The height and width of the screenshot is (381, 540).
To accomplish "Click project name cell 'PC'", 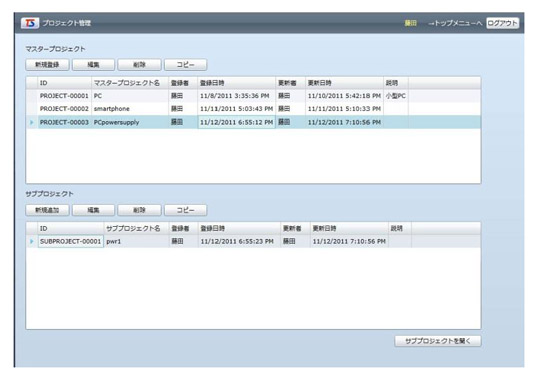I will 130,96.
